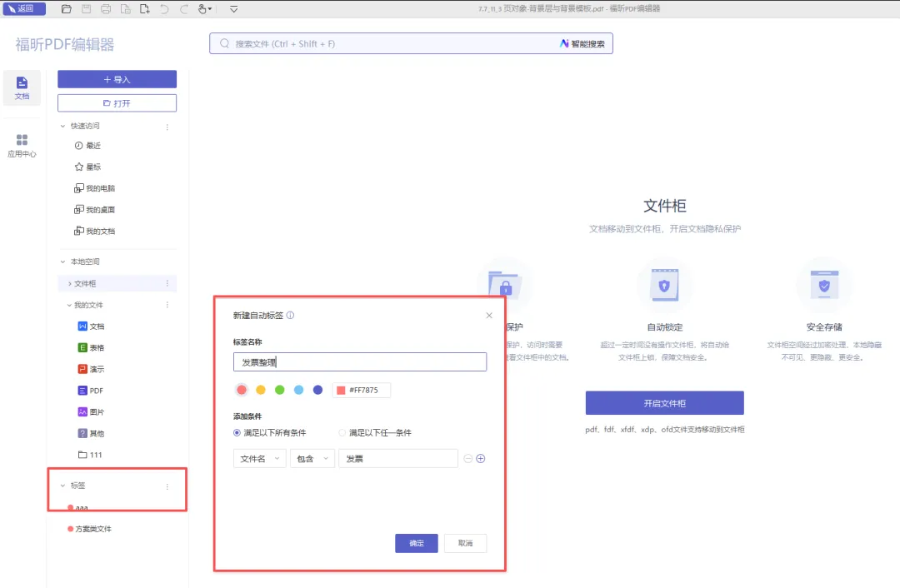The width and height of the screenshot is (900, 588).
Task: Click the new page icon in toolbar
Action: (x=144, y=9)
